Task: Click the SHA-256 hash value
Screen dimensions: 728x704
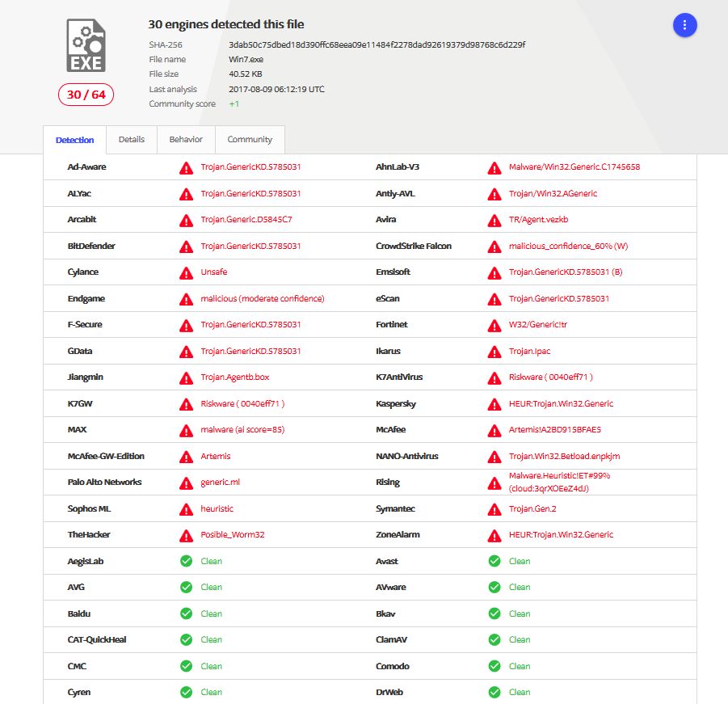Action: click(377, 44)
